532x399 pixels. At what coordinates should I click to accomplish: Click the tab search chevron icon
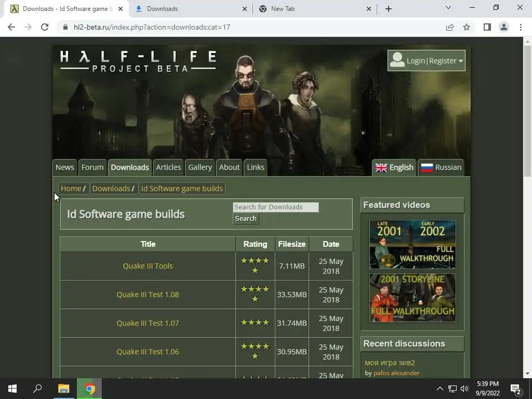[x=448, y=7]
